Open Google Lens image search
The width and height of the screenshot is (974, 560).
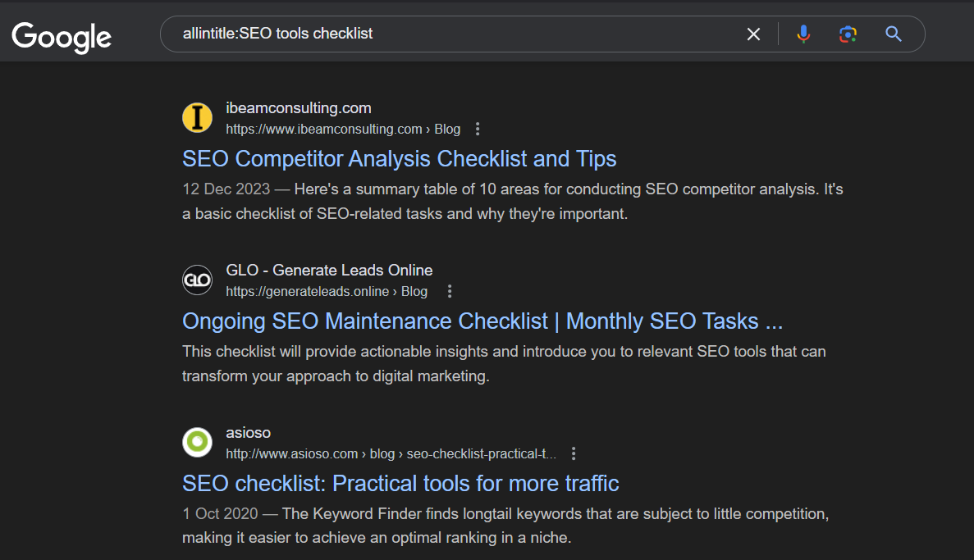[x=848, y=34]
